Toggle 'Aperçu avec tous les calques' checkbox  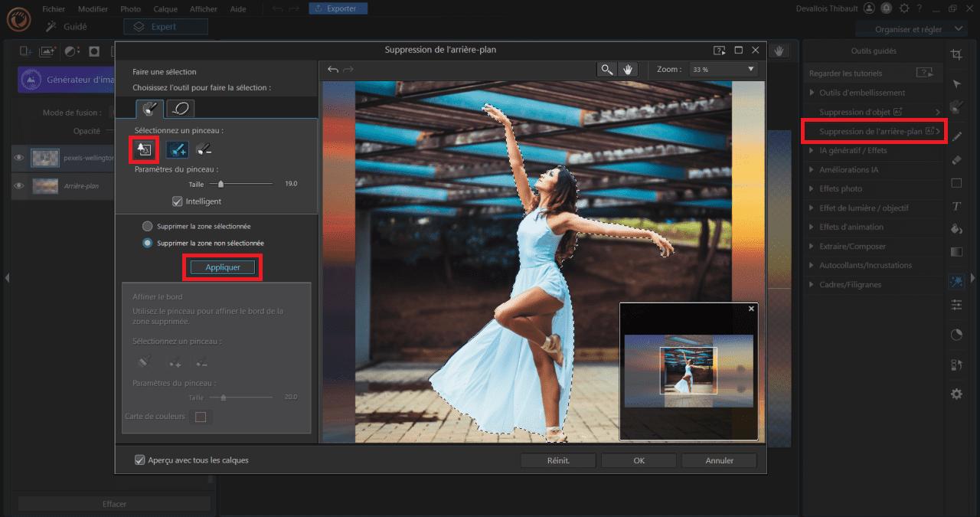click(139, 460)
